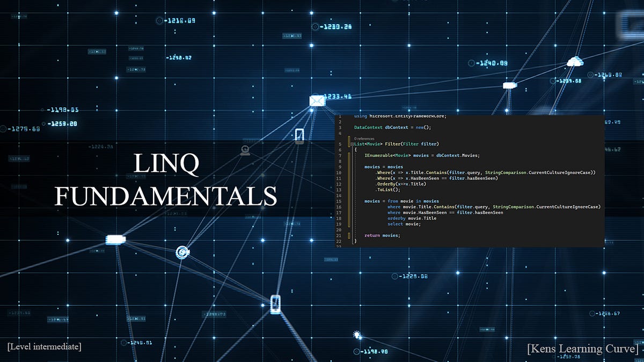Click the webcam icon left of the code panel
Screen dimensions: 644x362
(x=245, y=149)
